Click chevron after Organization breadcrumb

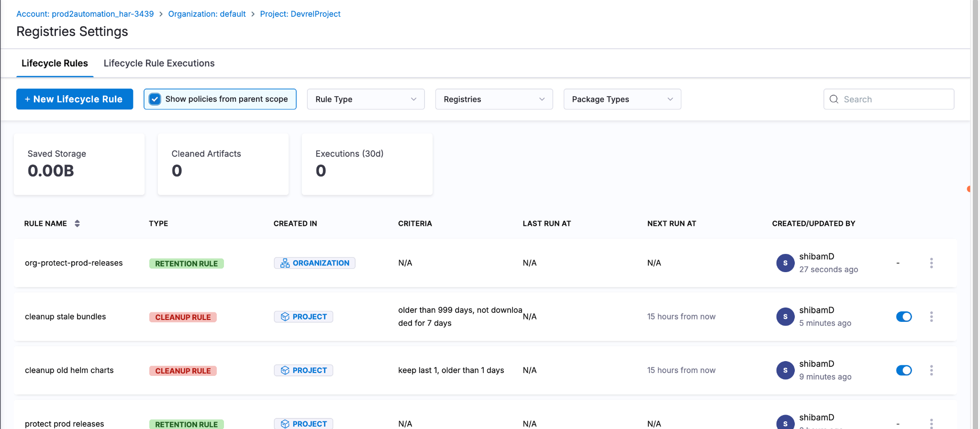pyautogui.click(x=253, y=14)
